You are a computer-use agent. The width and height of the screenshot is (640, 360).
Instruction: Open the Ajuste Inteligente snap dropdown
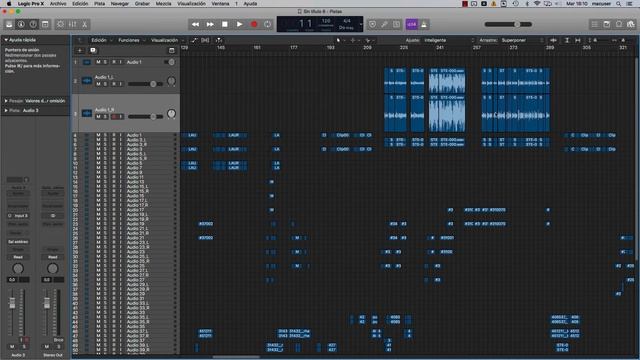pos(449,40)
